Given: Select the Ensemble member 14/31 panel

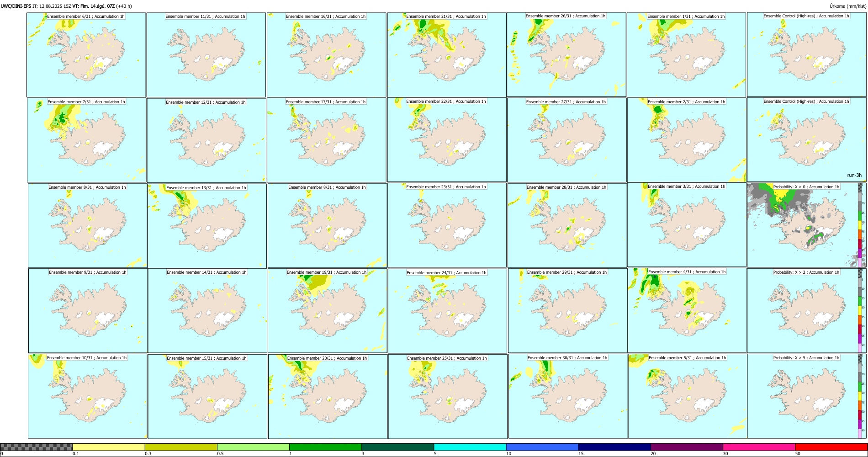Looking at the screenshot, I should pyautogui.click(x=207, y=310).
